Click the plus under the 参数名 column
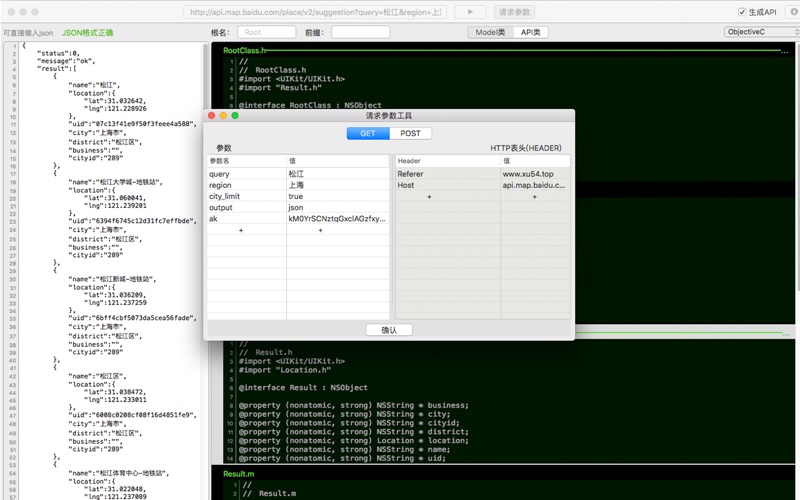The height and width of the screenshot is (500, 800). pos(240,231)
